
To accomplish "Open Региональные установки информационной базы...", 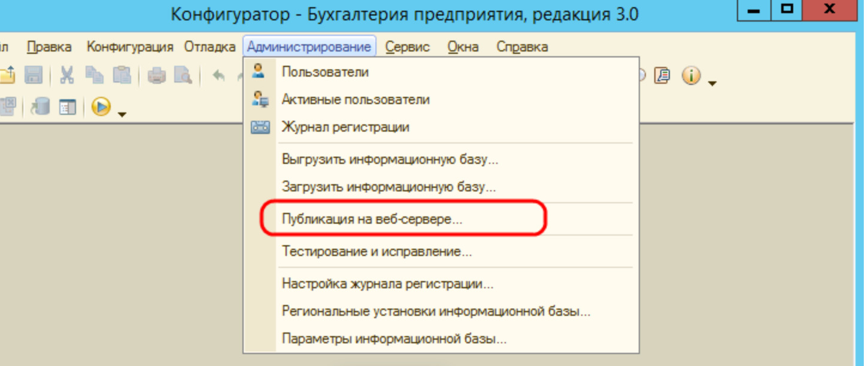I will tap(441, 312).
